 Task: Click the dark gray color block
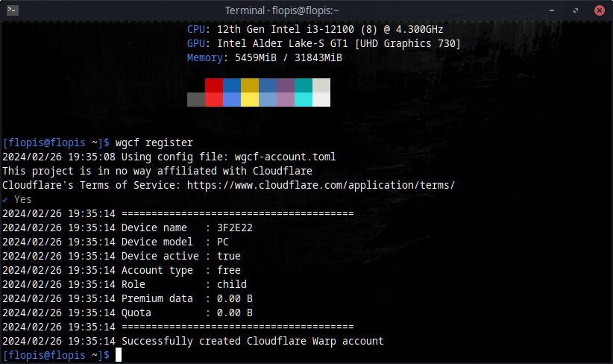(196, 100)
